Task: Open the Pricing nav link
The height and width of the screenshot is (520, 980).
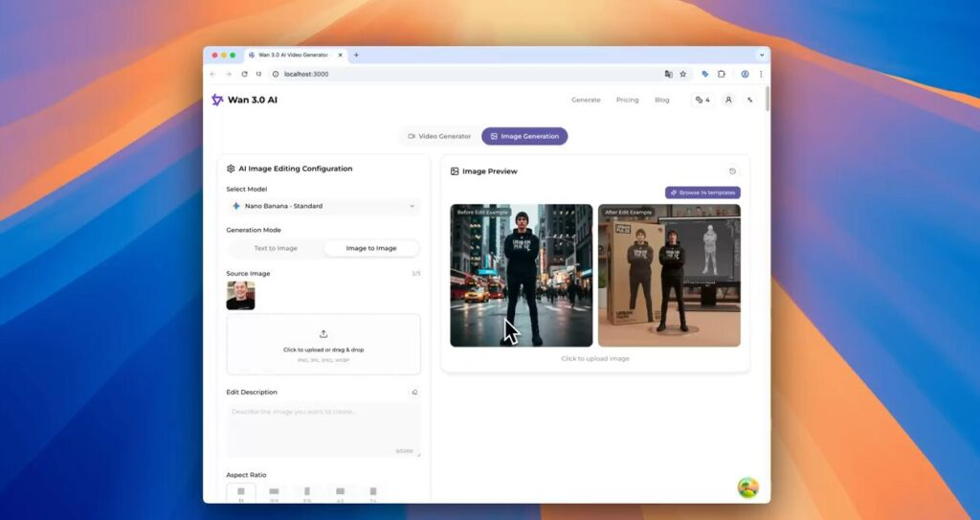Action: coord(628,101)
